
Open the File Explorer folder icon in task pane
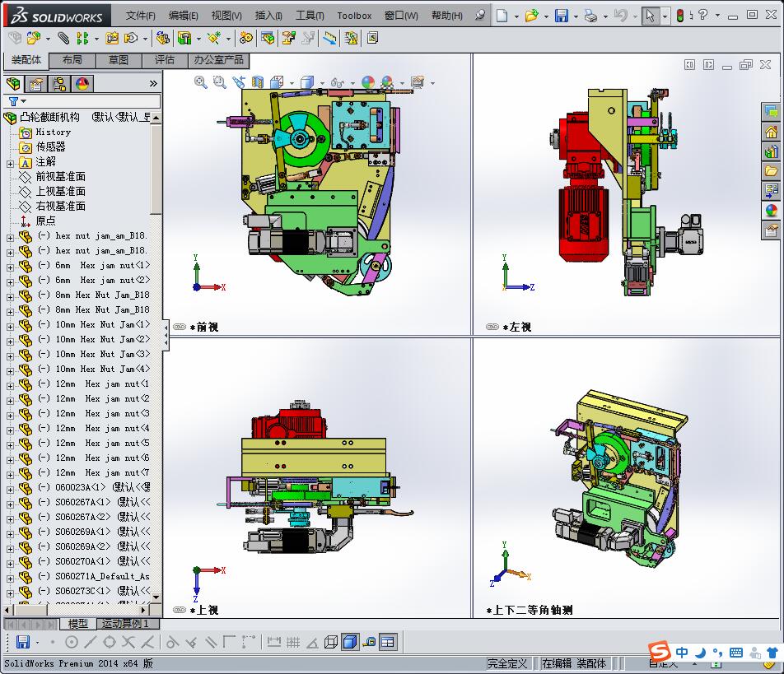[x=771, y=171]
